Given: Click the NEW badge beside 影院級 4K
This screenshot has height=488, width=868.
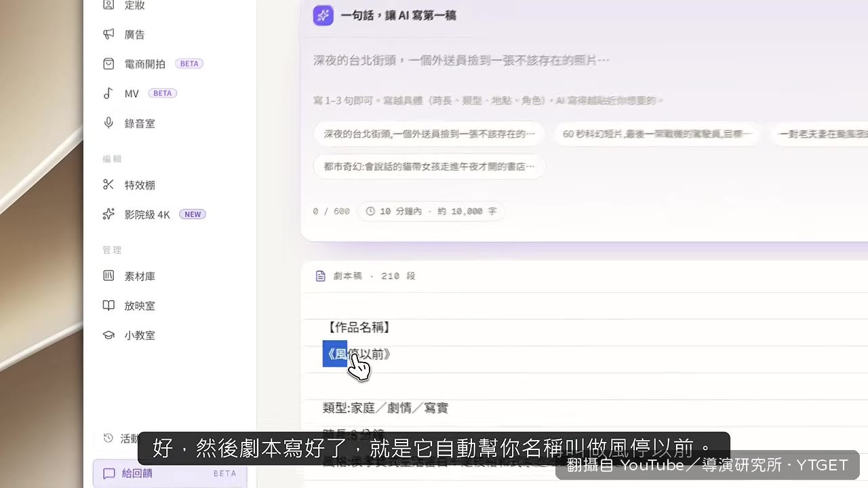Looking at the screenshot, I should click(x=193, y=214).
